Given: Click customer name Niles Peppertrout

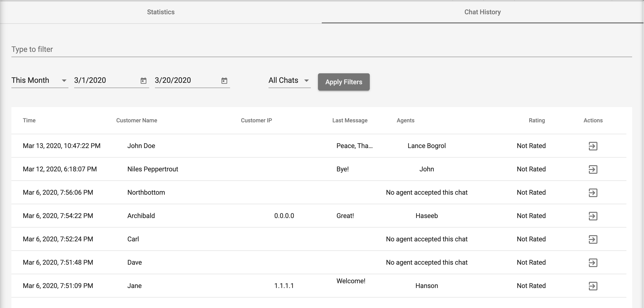Looking at the screenshot, I should [153, 169].
